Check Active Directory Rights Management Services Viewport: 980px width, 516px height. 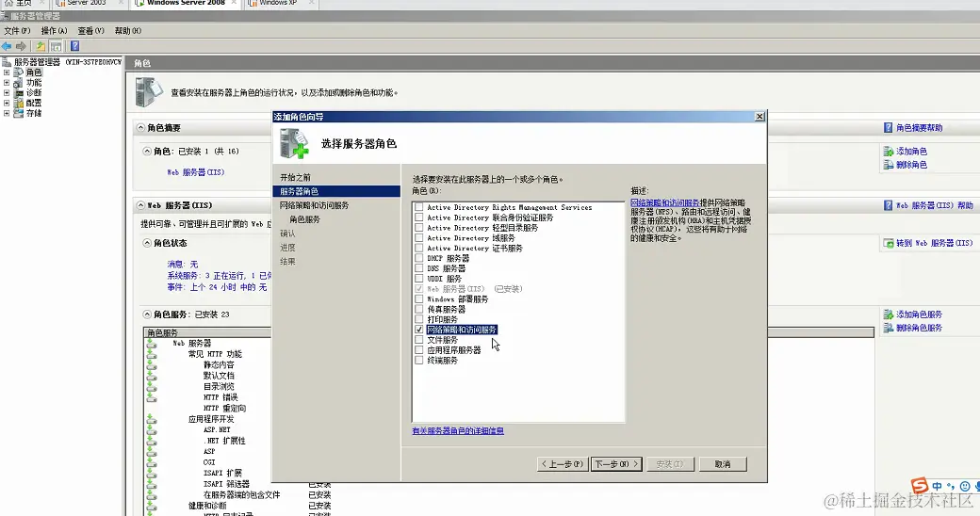click(418, 207)
